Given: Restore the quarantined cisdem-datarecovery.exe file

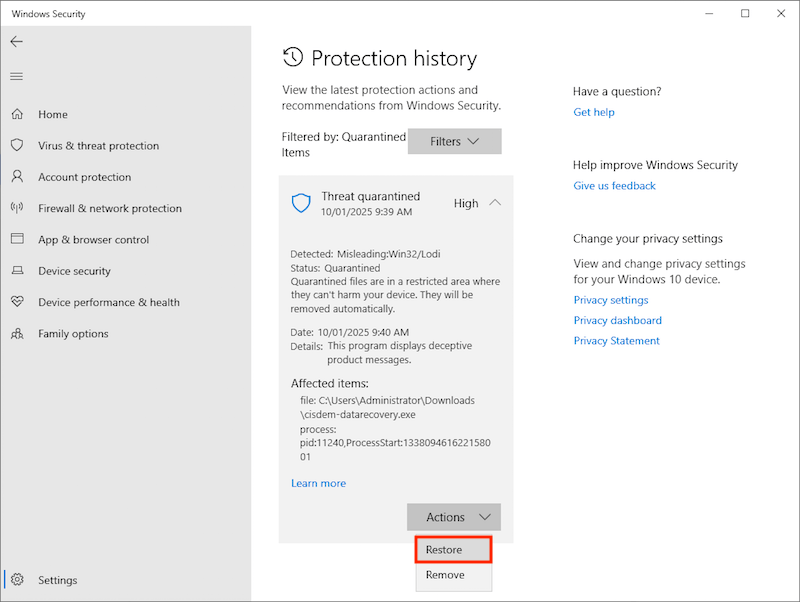Looking at the screenshot, I should pos(452,549).
